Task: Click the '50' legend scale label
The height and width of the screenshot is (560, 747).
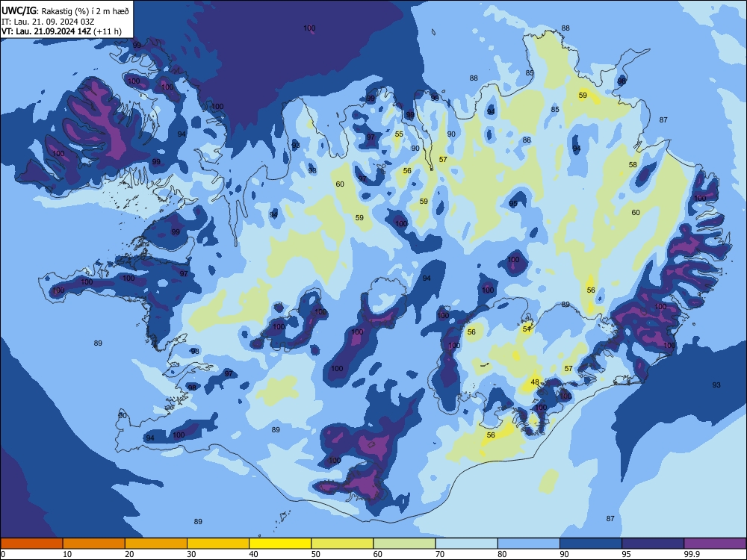Action: [x=316, y=554]
